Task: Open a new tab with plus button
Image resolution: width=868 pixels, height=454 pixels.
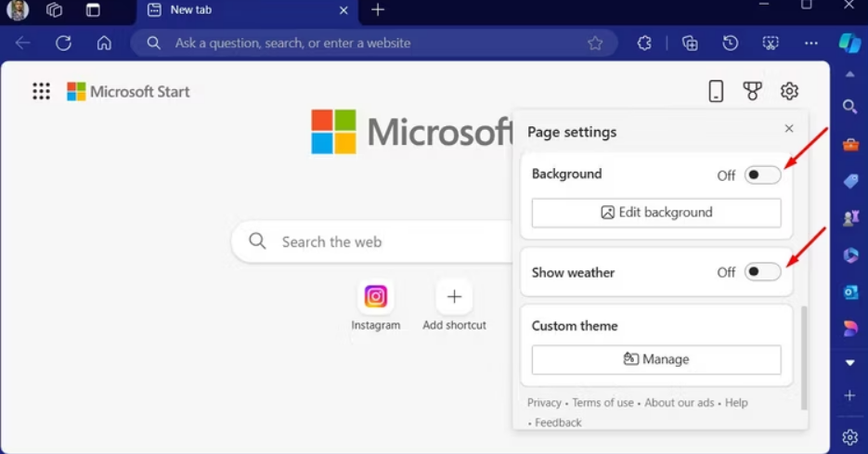Action: (378, 10)
